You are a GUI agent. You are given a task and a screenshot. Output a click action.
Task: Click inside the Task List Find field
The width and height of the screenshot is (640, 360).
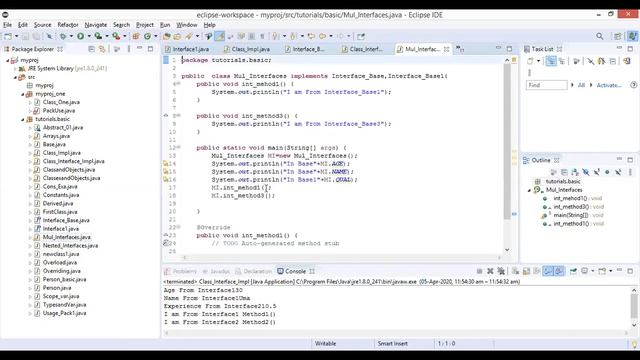[547, 85]
